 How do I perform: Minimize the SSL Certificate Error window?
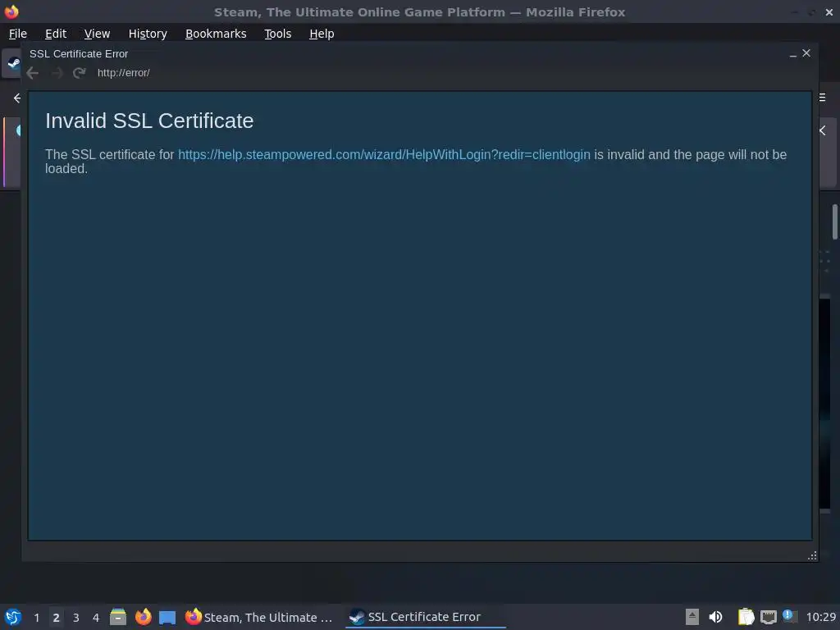(x=793, y=54)
